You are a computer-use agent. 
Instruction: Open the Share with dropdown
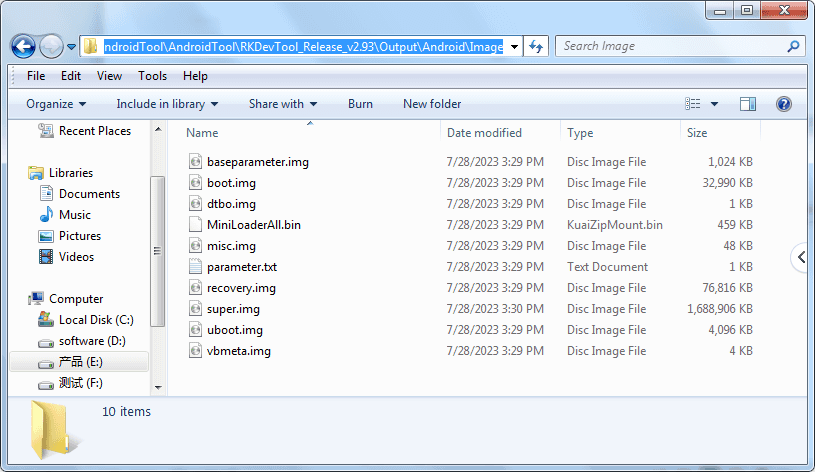pos(282,104)
